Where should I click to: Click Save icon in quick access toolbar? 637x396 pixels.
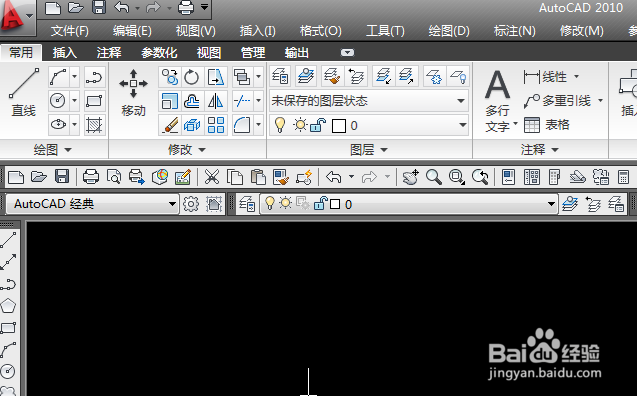point(99,7)
